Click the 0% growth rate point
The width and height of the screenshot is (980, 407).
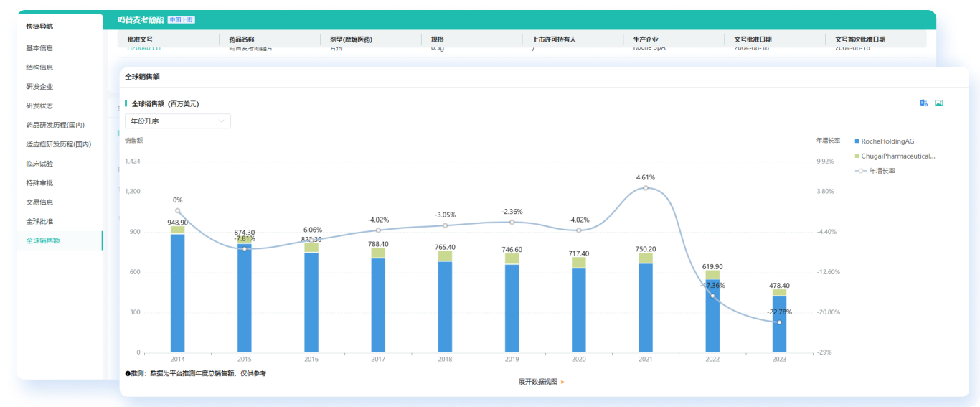[177, 211]
